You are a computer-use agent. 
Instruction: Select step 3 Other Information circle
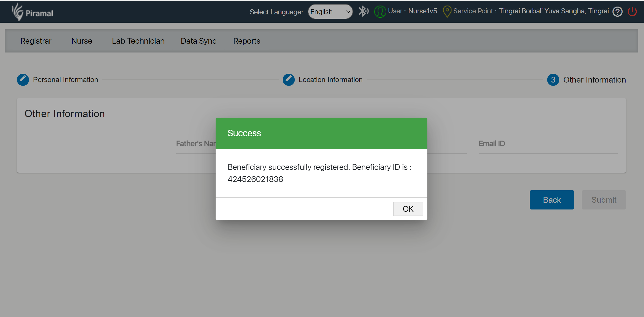pyautogui.click(x=553, y=80)
